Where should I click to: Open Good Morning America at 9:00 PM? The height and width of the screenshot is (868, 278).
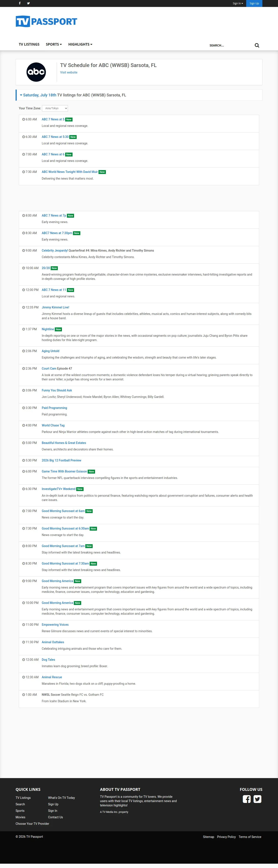tap(57, 581)
